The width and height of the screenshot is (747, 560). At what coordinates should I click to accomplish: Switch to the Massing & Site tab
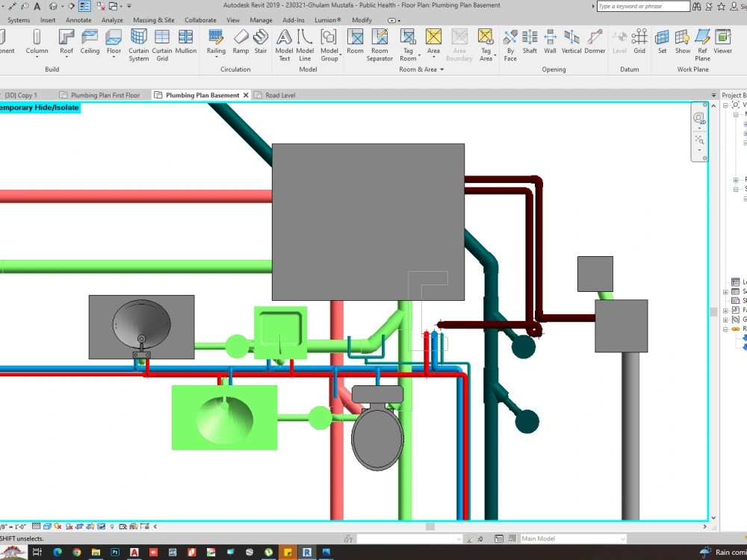[153, 20]
